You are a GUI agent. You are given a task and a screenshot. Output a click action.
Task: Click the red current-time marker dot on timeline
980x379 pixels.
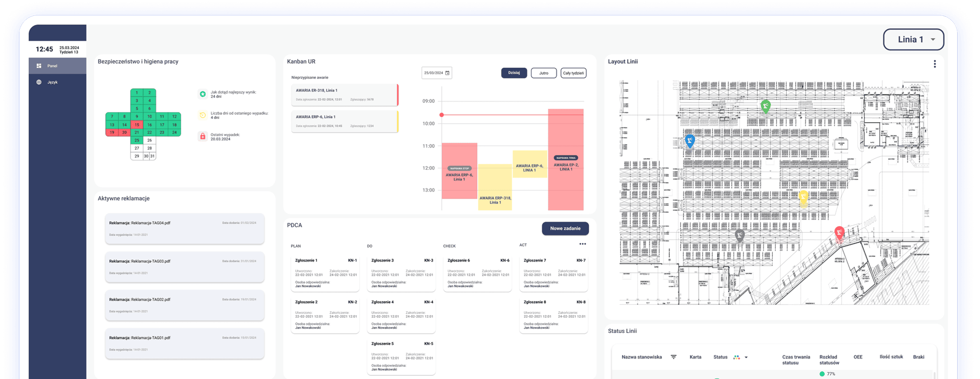click(x=442, y=115)
